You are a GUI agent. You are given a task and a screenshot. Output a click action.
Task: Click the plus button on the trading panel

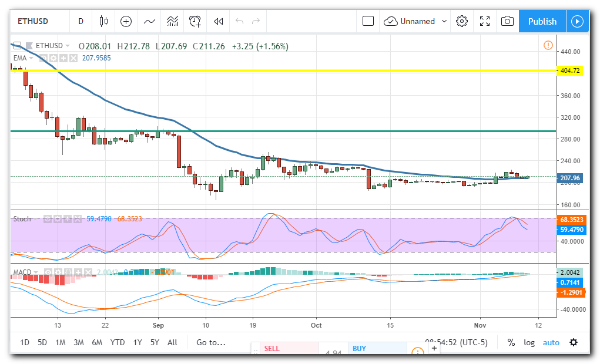click(434, 348)
